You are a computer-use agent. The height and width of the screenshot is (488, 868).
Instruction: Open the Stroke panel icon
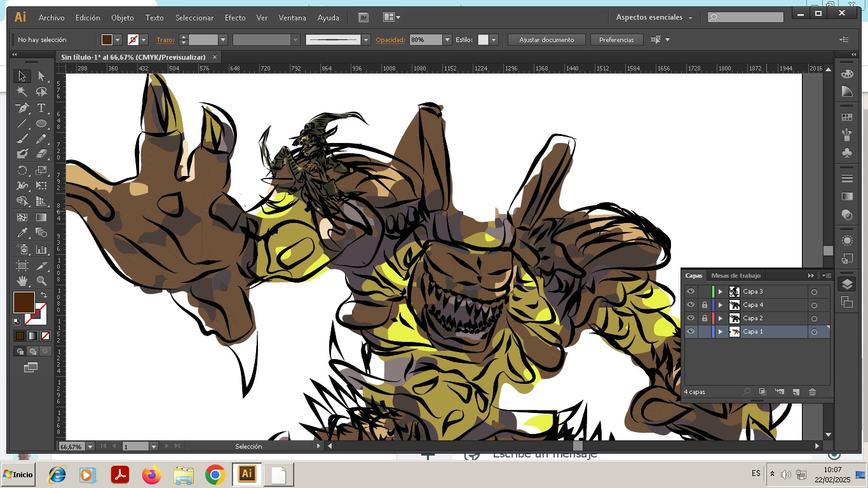click(x=846, y=179)
